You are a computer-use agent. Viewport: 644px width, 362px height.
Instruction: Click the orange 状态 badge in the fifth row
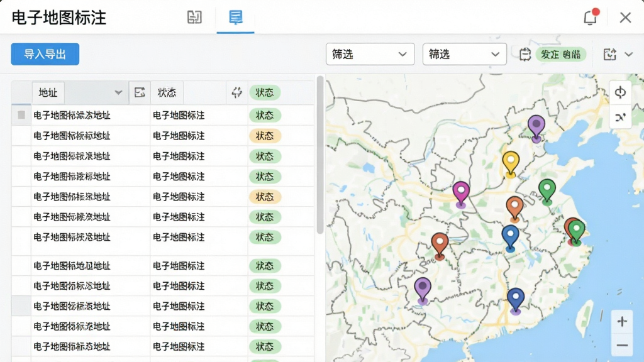click(x=265, y=197)
